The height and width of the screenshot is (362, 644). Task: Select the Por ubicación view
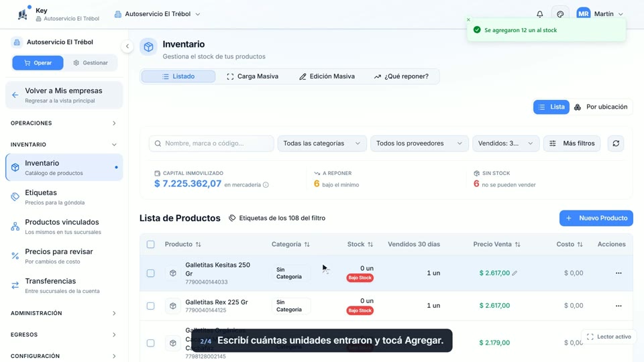600,107
